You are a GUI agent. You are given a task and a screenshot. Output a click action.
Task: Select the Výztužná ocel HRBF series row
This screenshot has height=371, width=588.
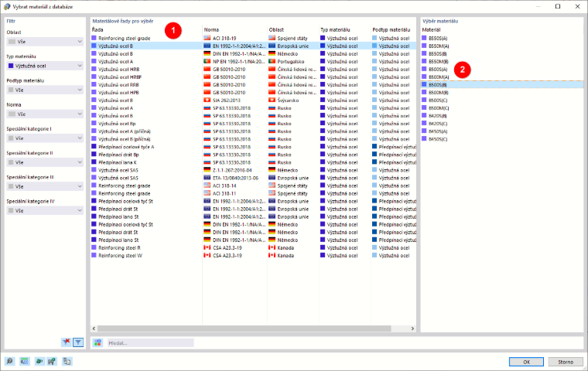(254, 77)
